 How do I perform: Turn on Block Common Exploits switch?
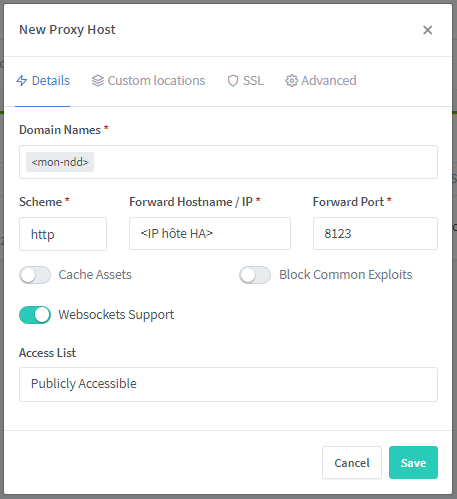(x=255, y=275)
